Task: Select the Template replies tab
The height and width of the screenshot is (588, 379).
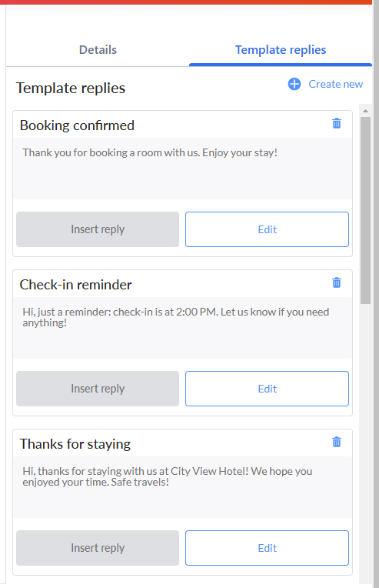Action: (281, 50)
